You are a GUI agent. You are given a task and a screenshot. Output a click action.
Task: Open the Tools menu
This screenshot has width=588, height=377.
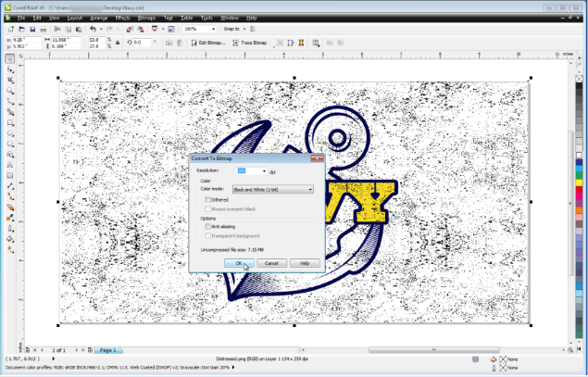[x=206, y=18]
